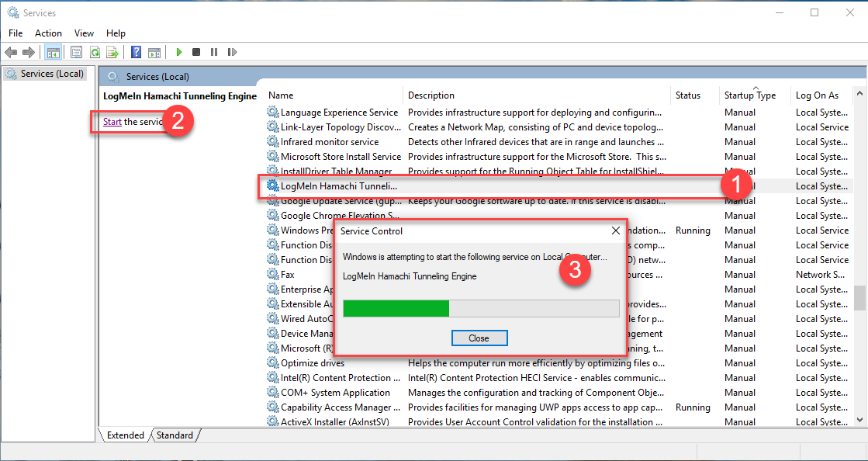Click the stop service toolbar icon
Image resolution: width=868 pixels, height=461 pixels.
[x=196, y=52]
